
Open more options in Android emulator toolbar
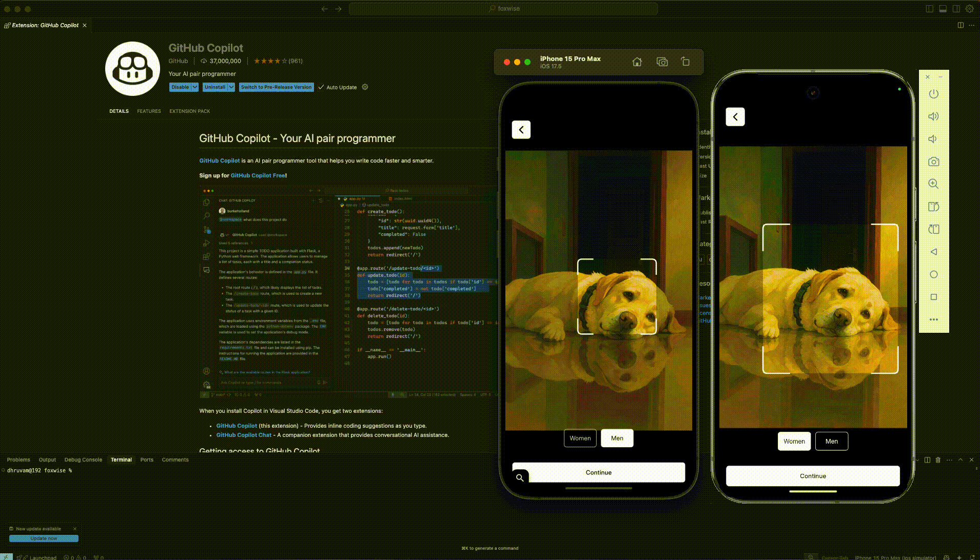(x=934, y=319)
